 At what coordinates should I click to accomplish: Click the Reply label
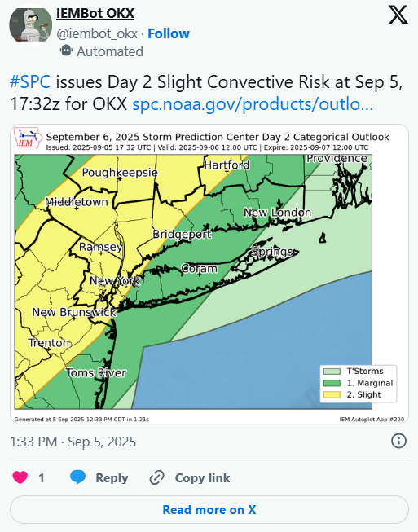coord(112,477)
